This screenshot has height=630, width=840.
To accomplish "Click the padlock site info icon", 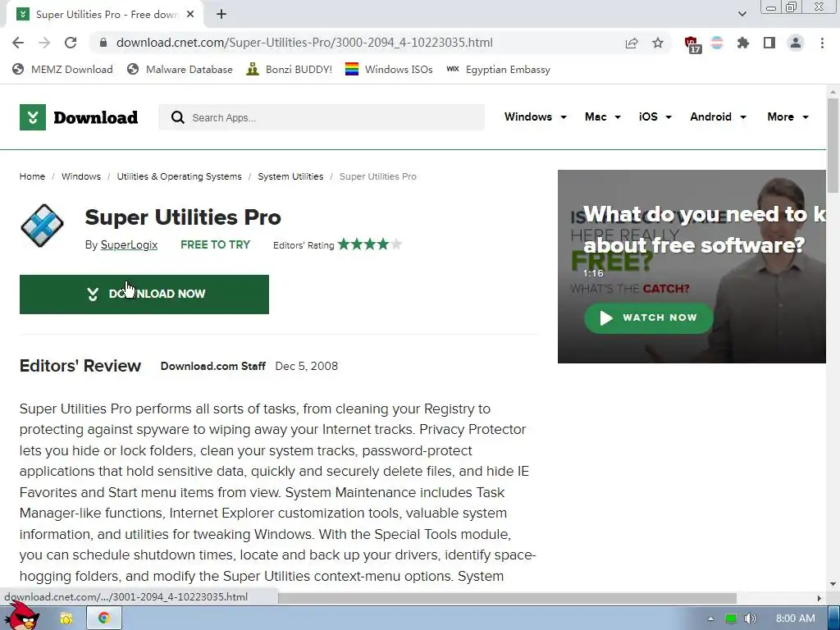I will [103, 43].
